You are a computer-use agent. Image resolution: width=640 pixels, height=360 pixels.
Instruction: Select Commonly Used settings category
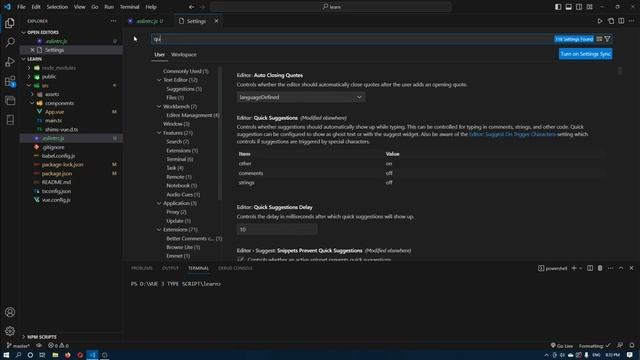186,71
